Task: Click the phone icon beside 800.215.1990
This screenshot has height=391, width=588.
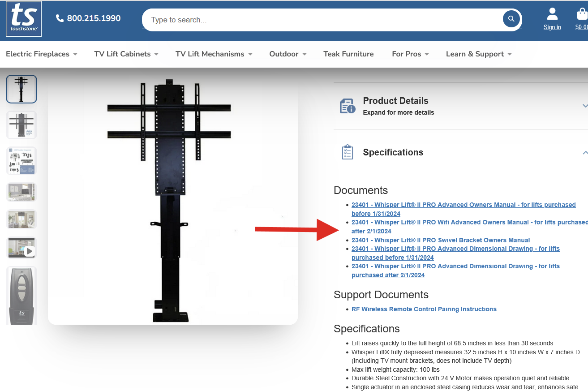Action: click(x=60, y=18)
